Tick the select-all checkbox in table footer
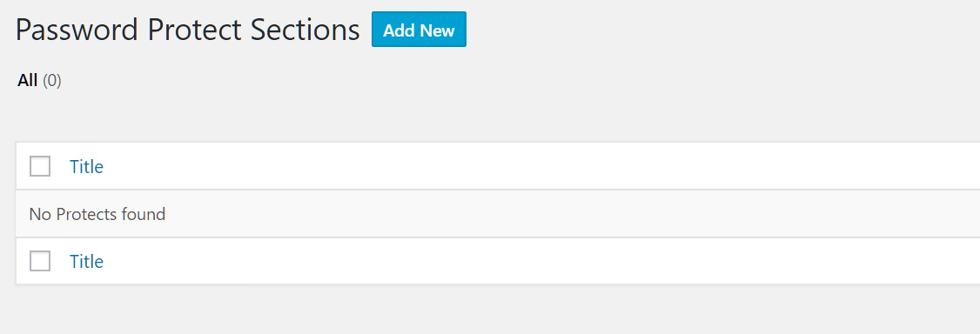The width and height of the screenshot is (980, 334). pos(40,261)
